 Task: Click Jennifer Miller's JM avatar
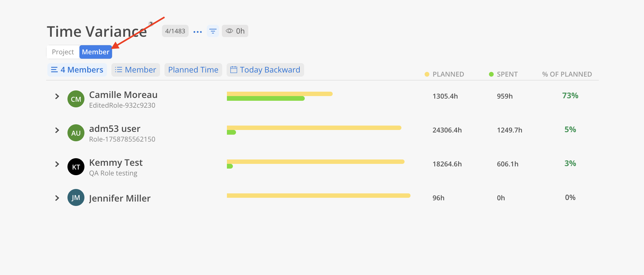76,197
